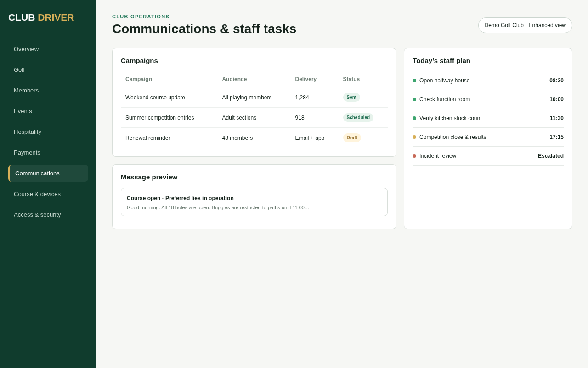Click the All playing members audience cell

pyautogui.click(x=247, y=98)
